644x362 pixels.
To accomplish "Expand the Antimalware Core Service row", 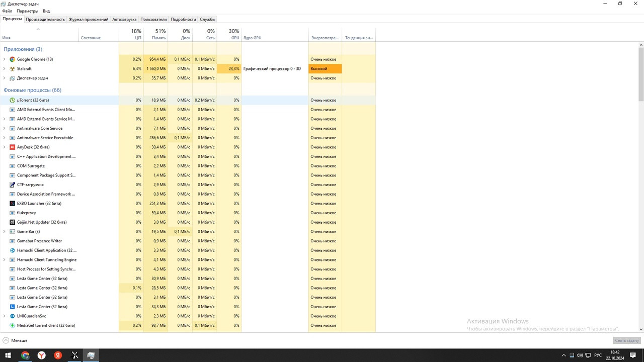I will coord(5,128).
